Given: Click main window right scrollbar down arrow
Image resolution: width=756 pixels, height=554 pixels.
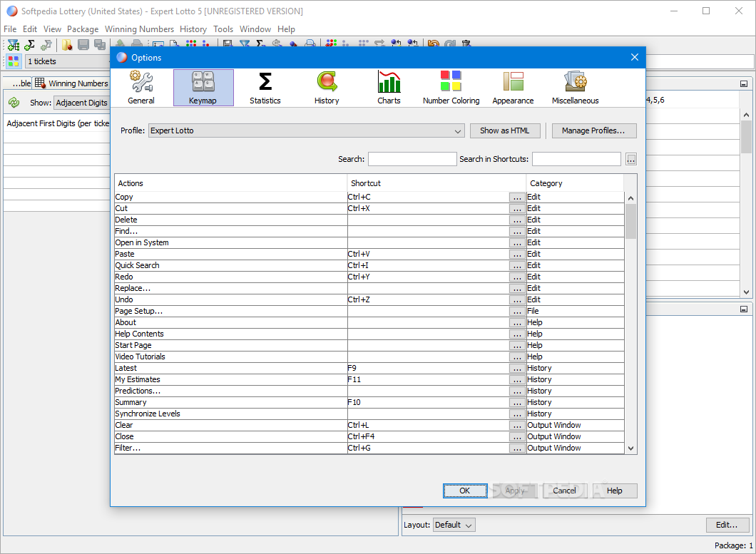Looking at the screenshot, I should point(746,292).
